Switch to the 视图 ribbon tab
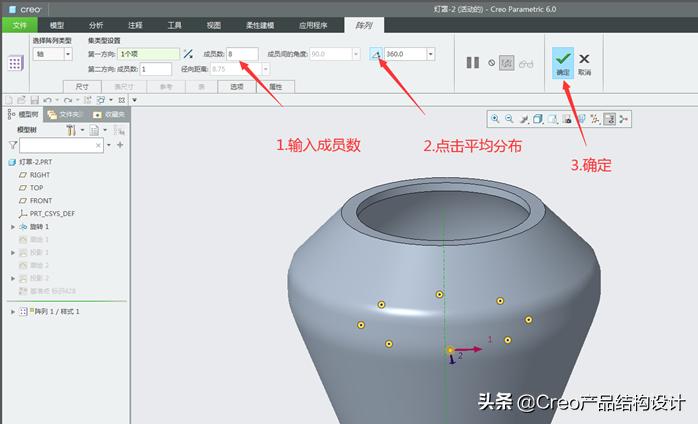 (x=214, y=25)
